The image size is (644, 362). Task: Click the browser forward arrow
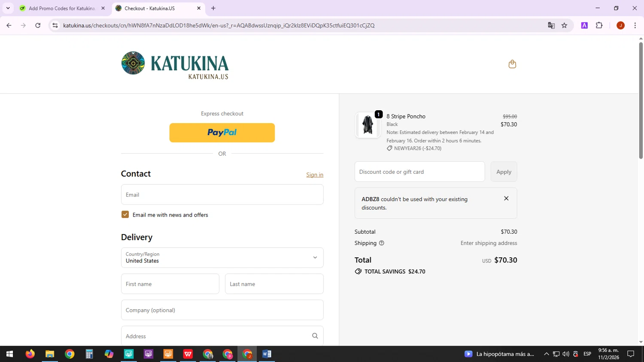click(x=23, y=25)
